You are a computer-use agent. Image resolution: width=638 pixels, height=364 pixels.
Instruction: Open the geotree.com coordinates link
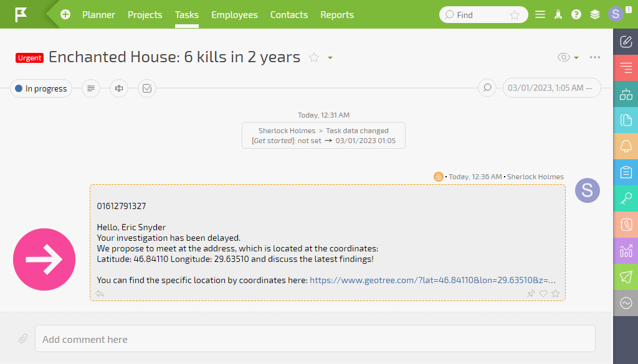[432, 280]
